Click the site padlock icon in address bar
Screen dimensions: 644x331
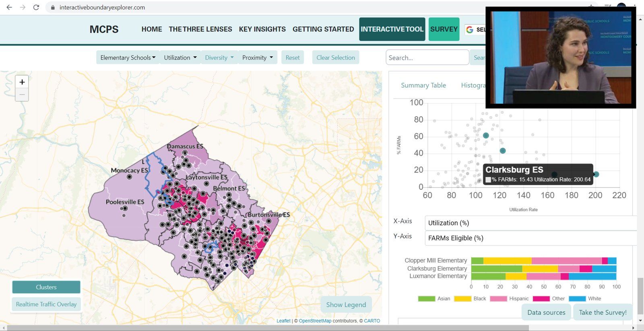pyautogui.click(x=52, y=8)
